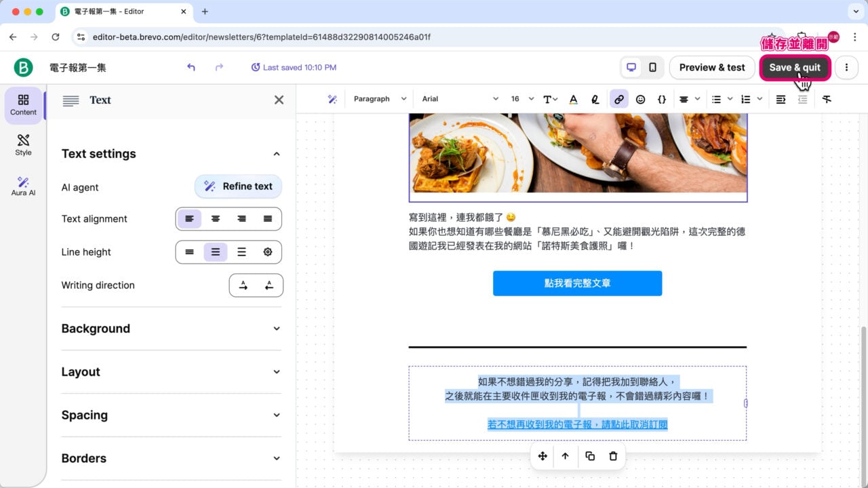Select the highlight color pen icon
This screenshot has height=488, width=868.
tap(595, 99)
